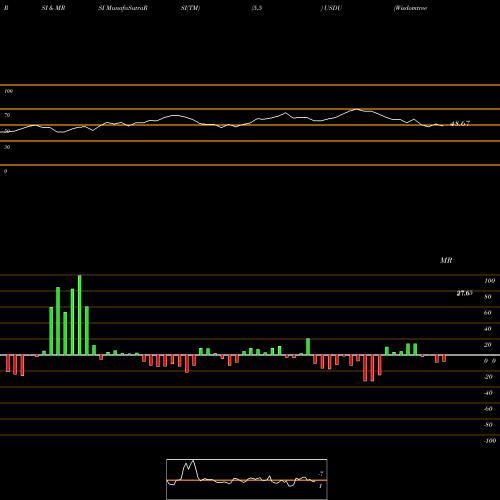Click the MR axis label -20

488,377
